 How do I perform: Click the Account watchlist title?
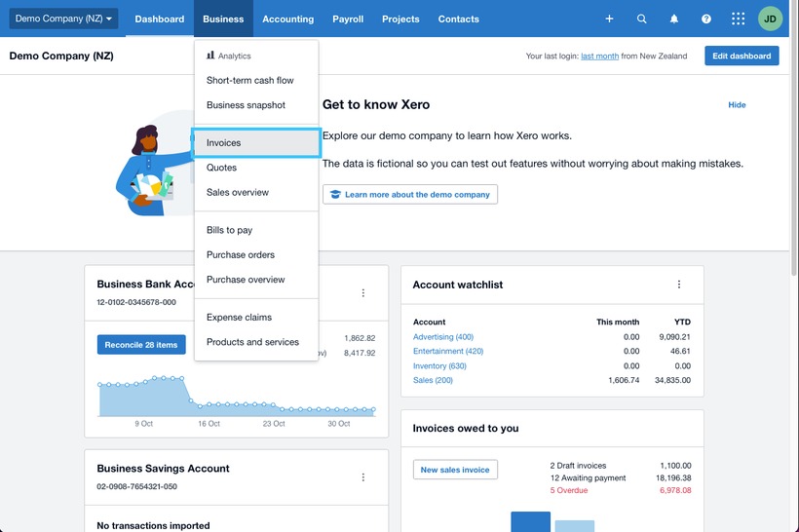click(458, 285)
